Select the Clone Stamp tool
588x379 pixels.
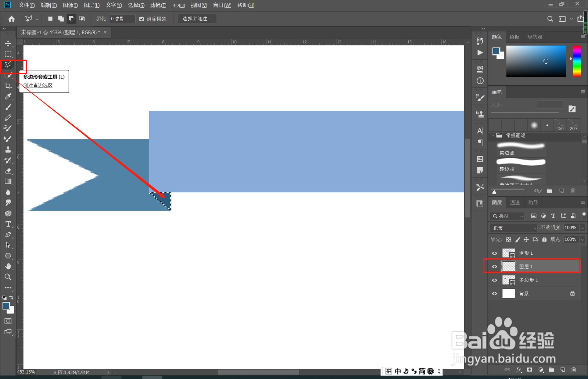(x=8, y=149)
